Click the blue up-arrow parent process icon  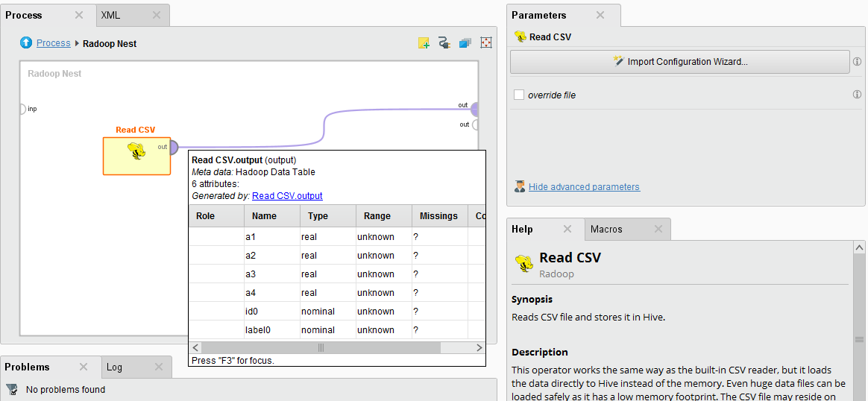[27, 43]
